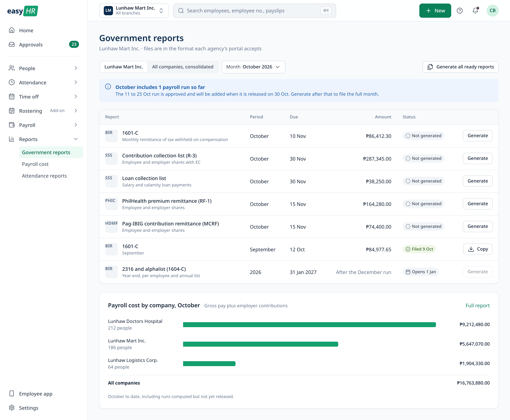Click the Rostering calendar icon
The image size is (510, 420).
coord(12,111)
